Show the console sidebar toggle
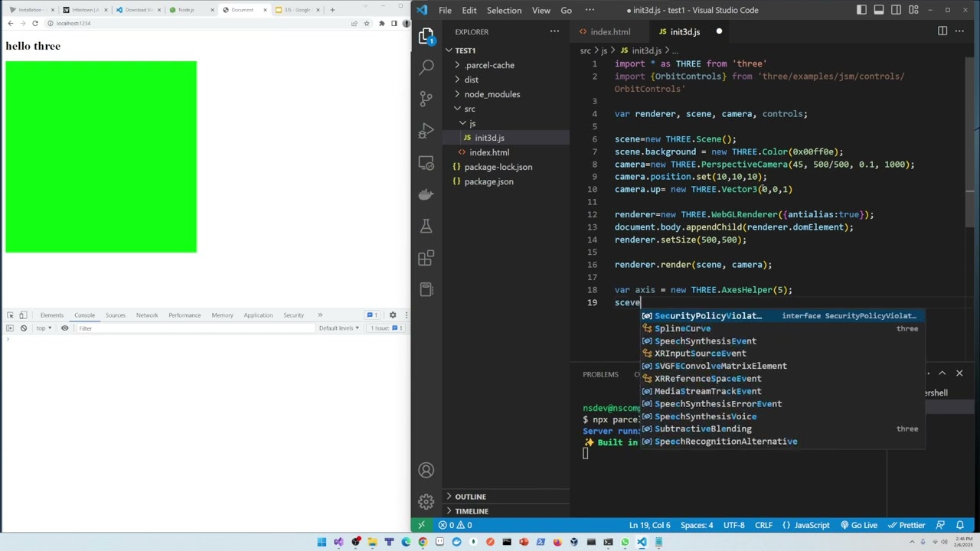This screenshot has height=551, width=980. tap(10, 328)
